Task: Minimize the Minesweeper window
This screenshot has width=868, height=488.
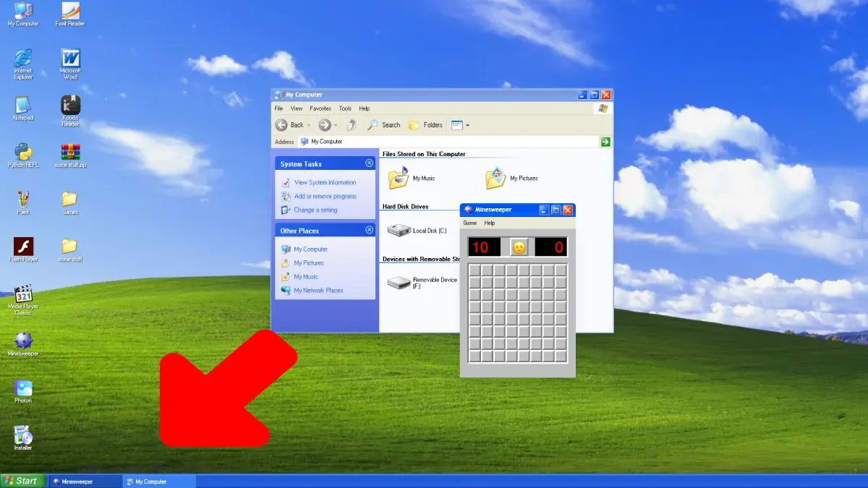Action: point(544,210)
